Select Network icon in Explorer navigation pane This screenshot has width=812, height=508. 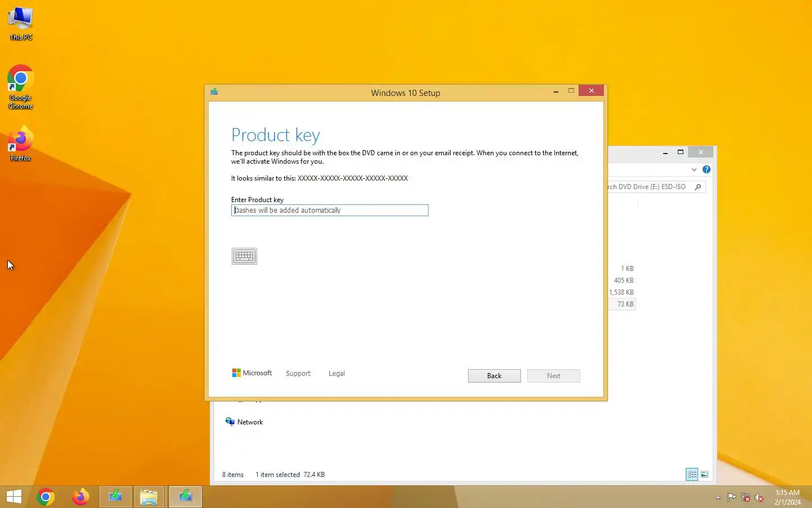click(230, 422)
